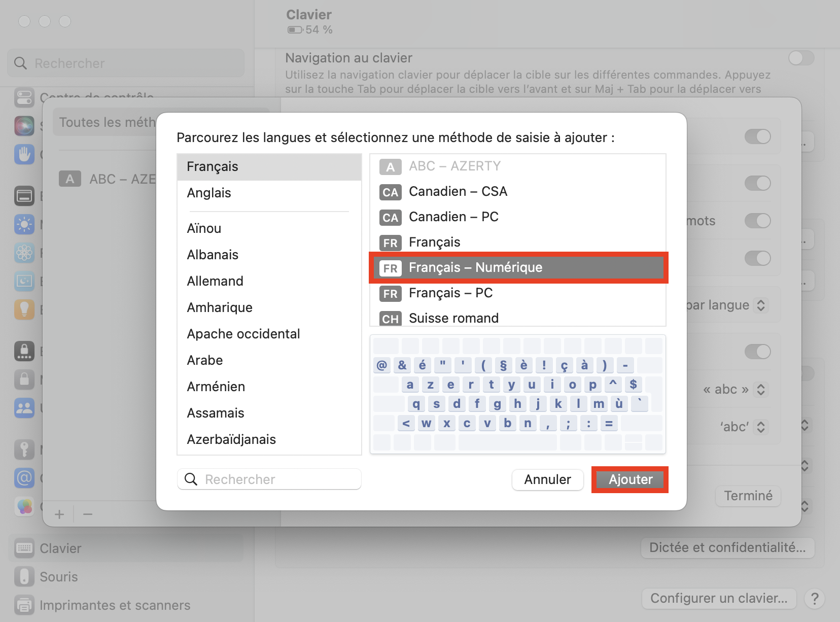Screen dimensions: 840x622
Task: Click the CA icon beside Canadien – CSA
Action: (x=390, y=192)
